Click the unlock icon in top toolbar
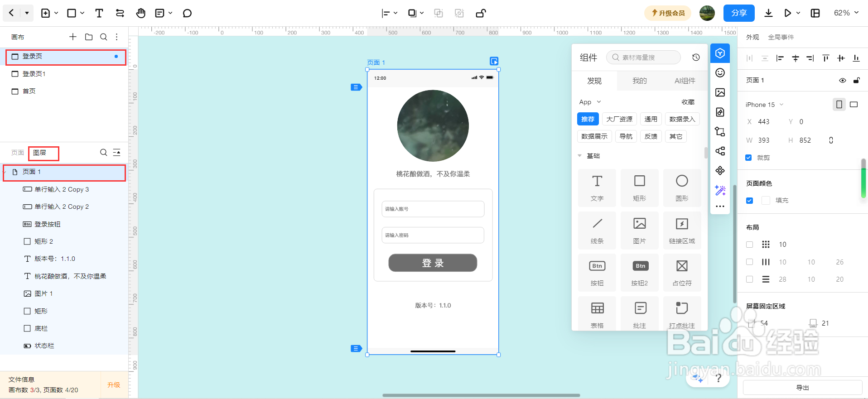This screenshot has height=399, width=868. (481, 13)
